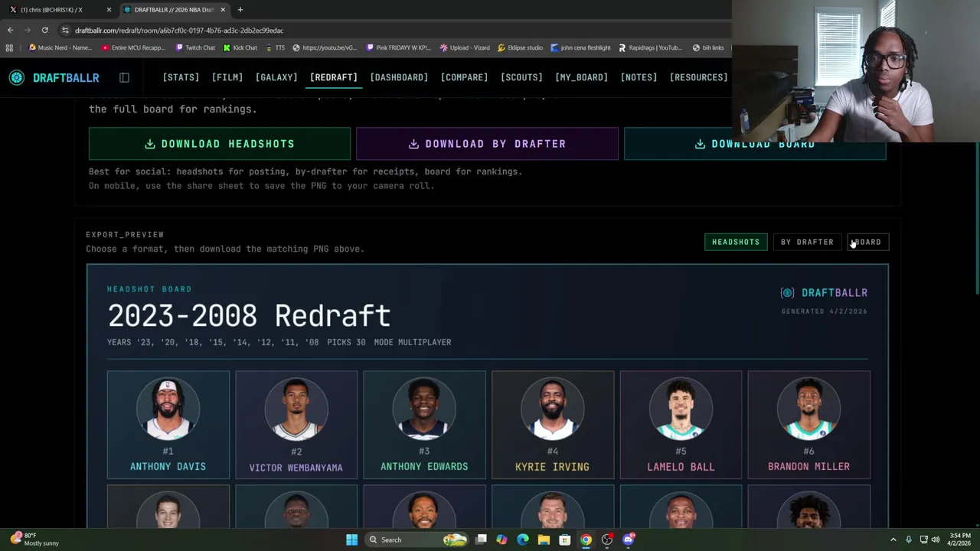Screen dimensions: 980x551
Task: Select Anthony Edwards pick #3 card
Action: [x=424, y=425]
